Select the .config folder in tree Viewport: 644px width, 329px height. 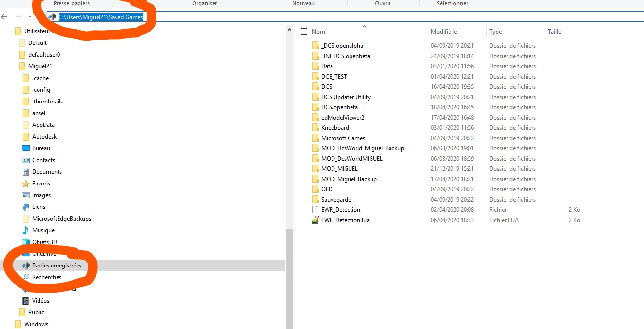coord(41,90)
